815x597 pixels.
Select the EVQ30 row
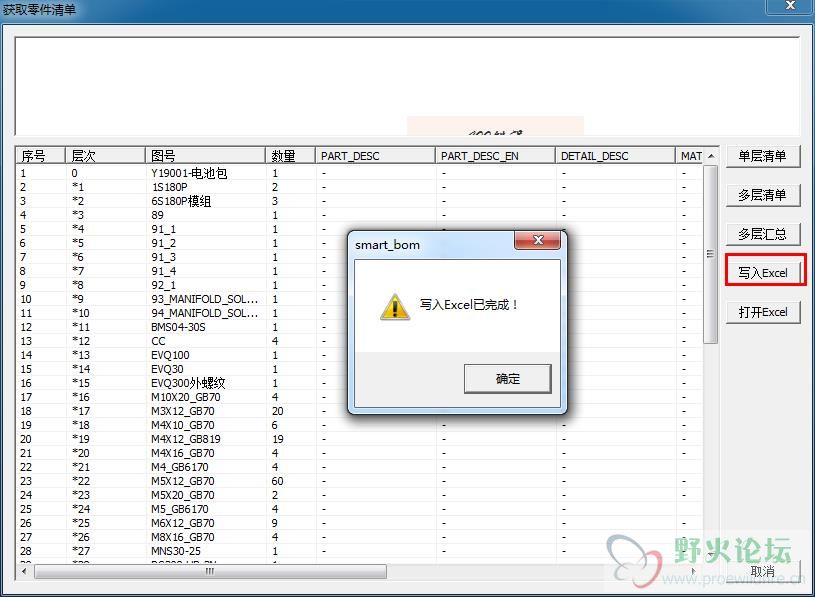(x=359, y=369)
